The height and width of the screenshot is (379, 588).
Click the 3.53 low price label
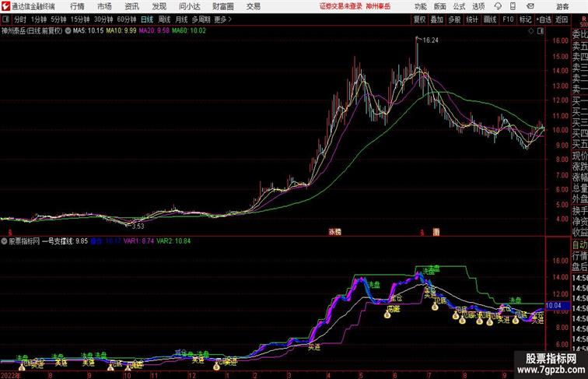point(138,226)
